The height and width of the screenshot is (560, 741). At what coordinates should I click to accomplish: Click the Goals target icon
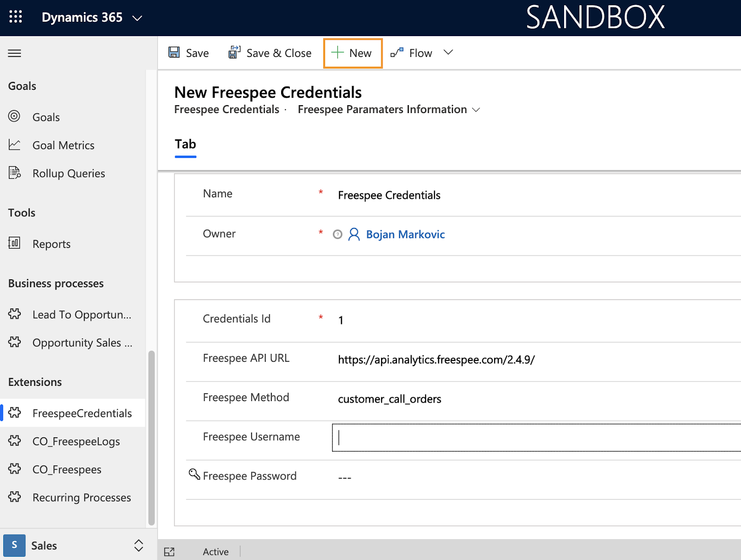click(14, 116)
